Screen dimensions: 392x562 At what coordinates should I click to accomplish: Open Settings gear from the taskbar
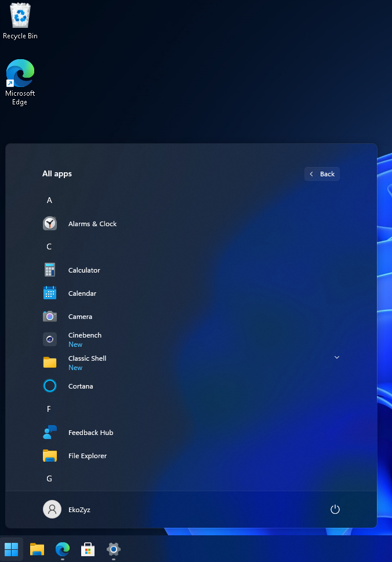coord(114,549)
